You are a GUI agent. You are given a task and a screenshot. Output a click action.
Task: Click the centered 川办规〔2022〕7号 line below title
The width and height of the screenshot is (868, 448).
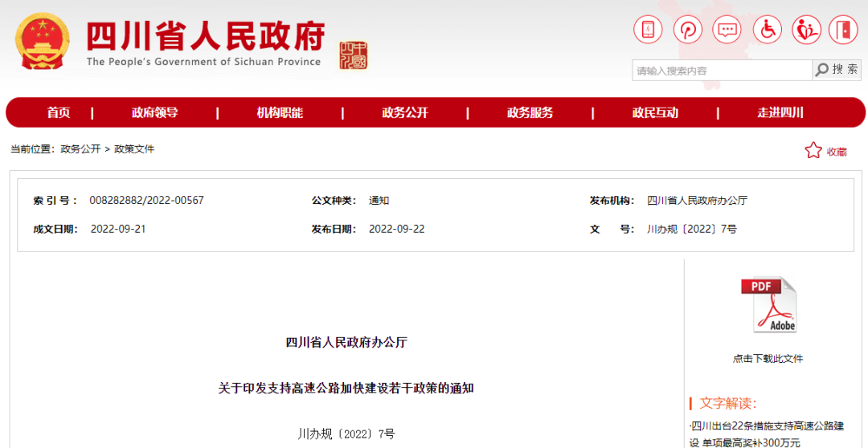point(346,434)
